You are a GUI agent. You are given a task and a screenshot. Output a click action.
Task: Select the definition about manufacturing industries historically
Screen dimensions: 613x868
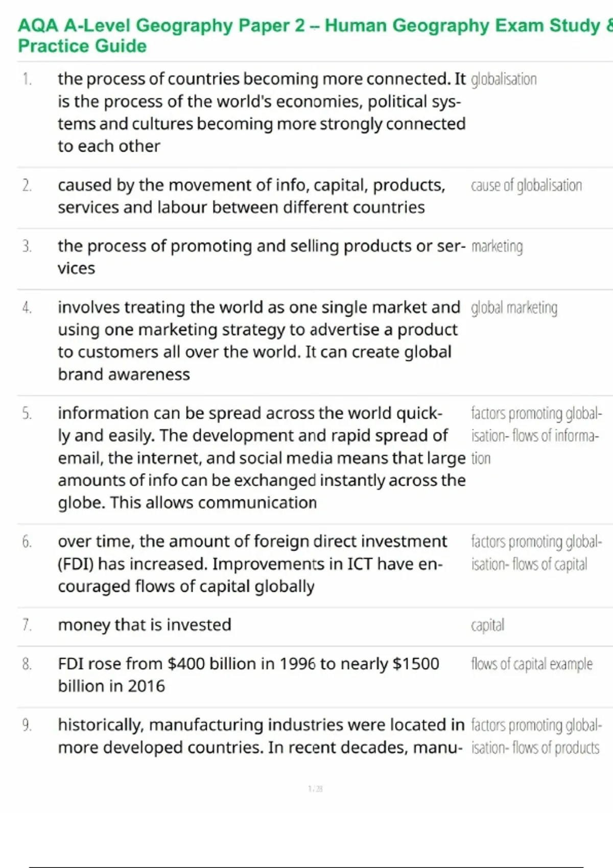pyautogui.click(x=261, y=736)
